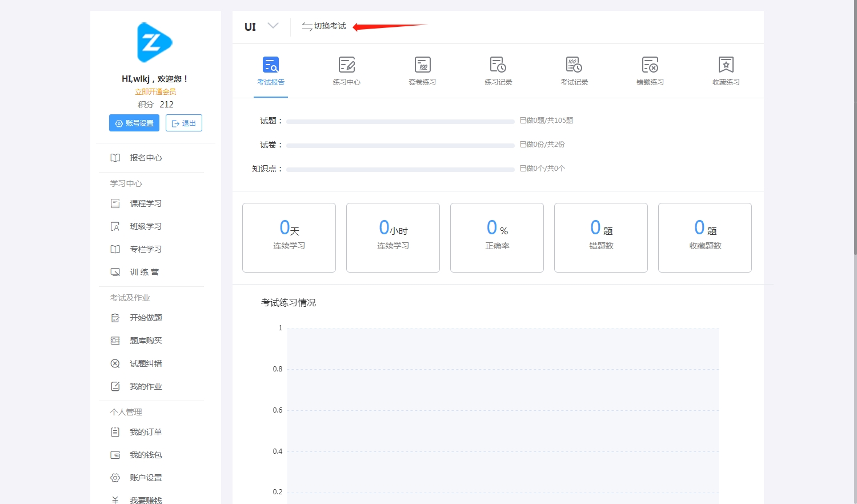
Task: Open the 错题练习 icon
Action: [650, 65]
